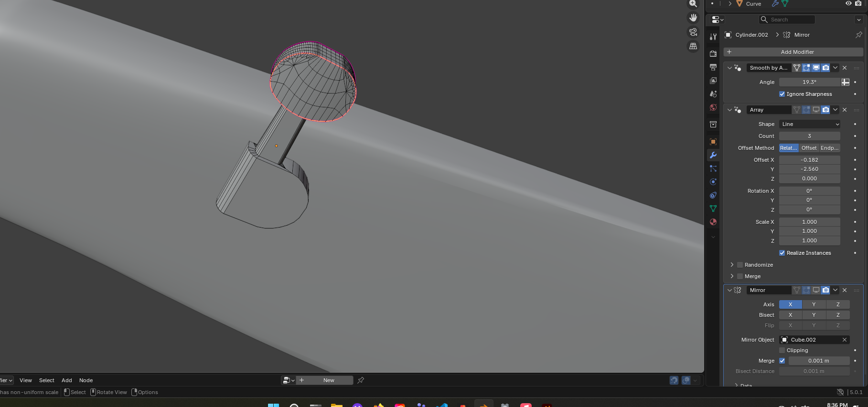Toggle the camera view icon in viewport
The image size is (868, 407).
point(693,32)
